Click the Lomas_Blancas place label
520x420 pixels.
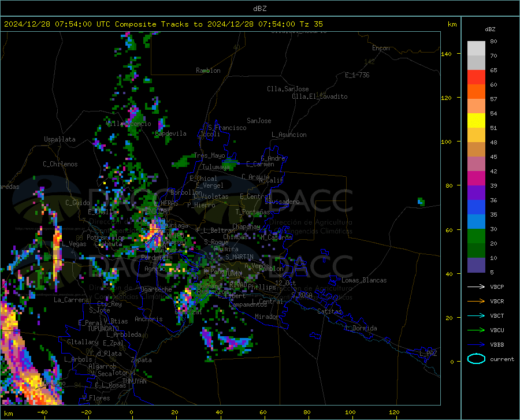364,280
